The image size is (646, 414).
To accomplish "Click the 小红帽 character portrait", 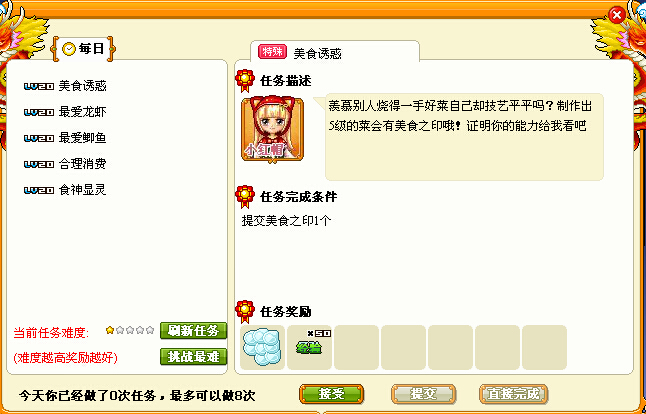I will pyautogui.click(x=272, y=129).
